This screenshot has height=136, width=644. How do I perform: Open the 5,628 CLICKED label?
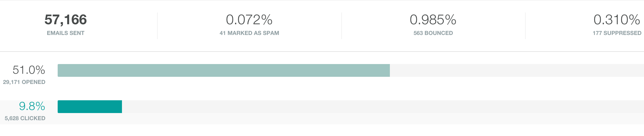click(25, 118)
